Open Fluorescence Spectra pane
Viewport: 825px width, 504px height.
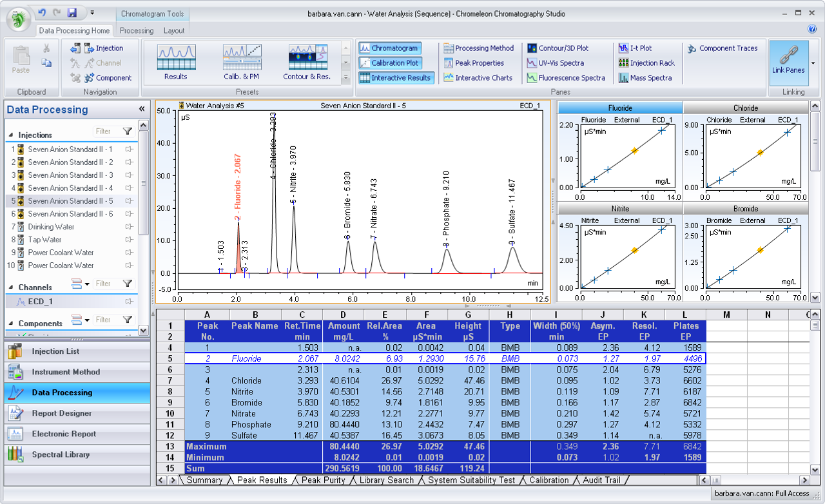point(567,78)
